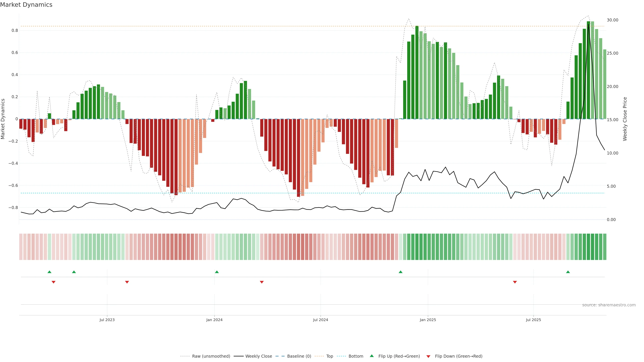
Task: Click red flip-down marker after Jul 2023
Action: (127, 282)
